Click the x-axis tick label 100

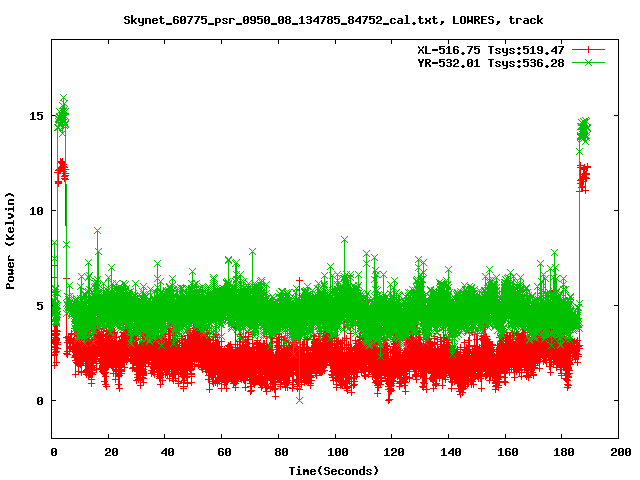[338, 452]
